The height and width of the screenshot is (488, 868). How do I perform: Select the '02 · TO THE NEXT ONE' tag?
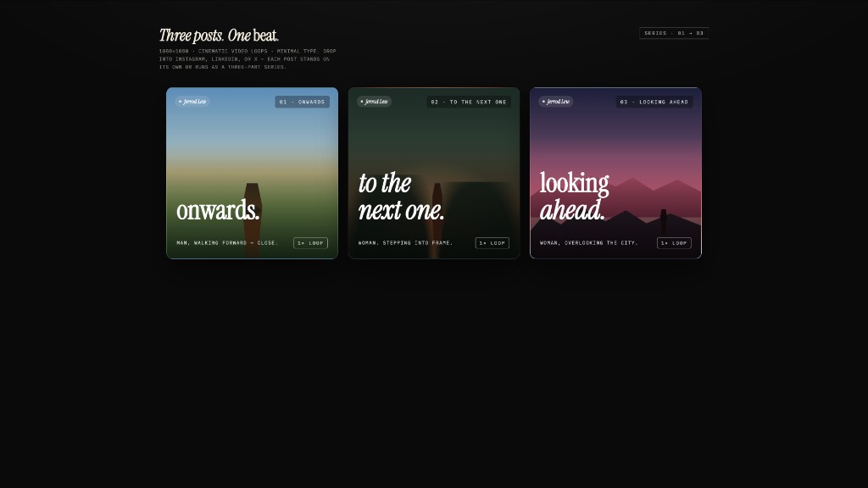468,102
